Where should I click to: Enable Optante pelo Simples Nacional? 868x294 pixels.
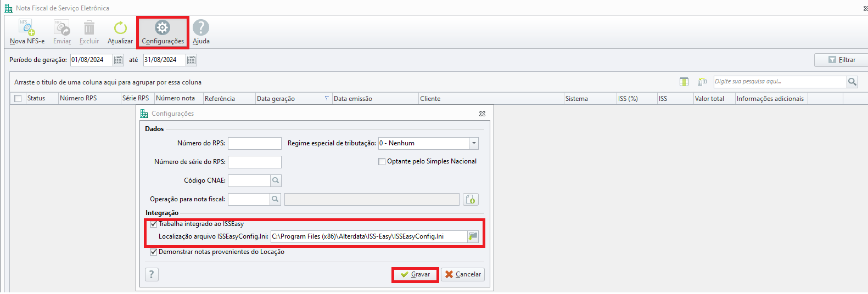tap(382, 161)
